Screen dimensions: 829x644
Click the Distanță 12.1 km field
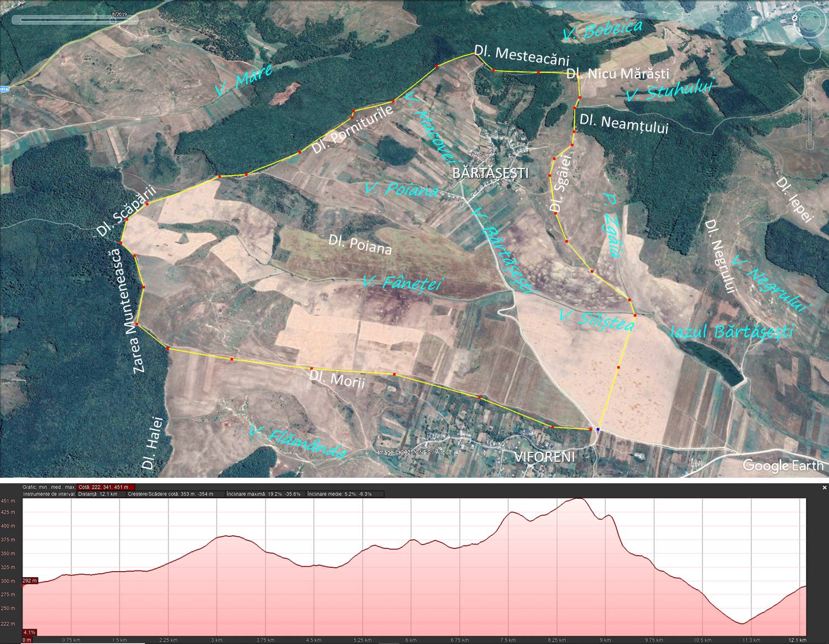click(98, 494)
